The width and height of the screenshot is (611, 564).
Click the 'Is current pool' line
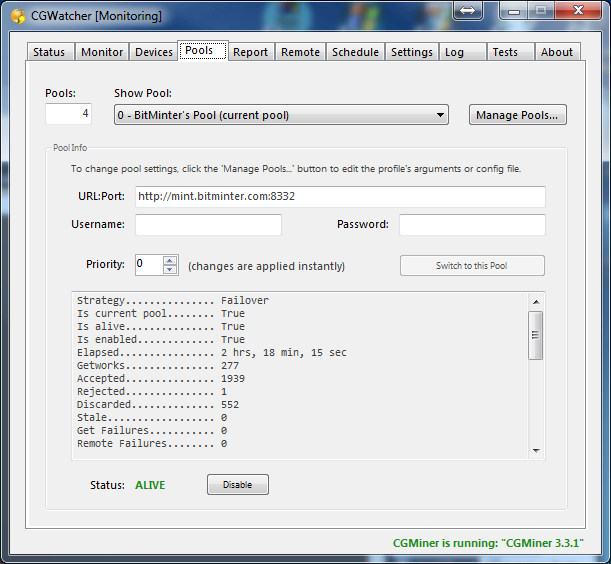click(161, 313)
